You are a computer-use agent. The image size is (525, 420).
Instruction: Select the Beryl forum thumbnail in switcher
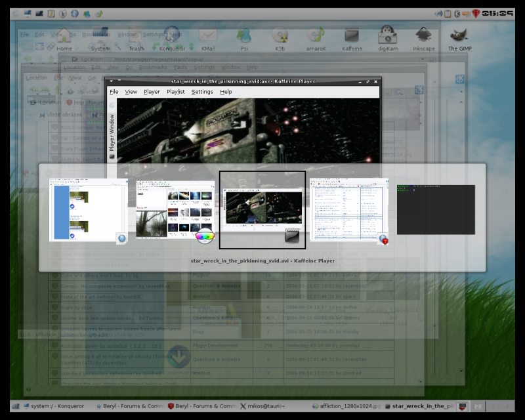pos(89,210)
